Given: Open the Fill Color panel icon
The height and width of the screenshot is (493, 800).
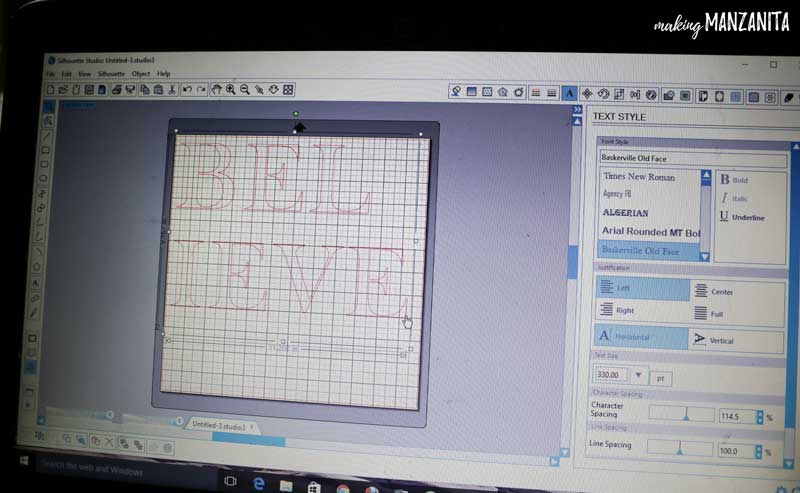Looking at the screenshot, I should click(x=456, y=91).
